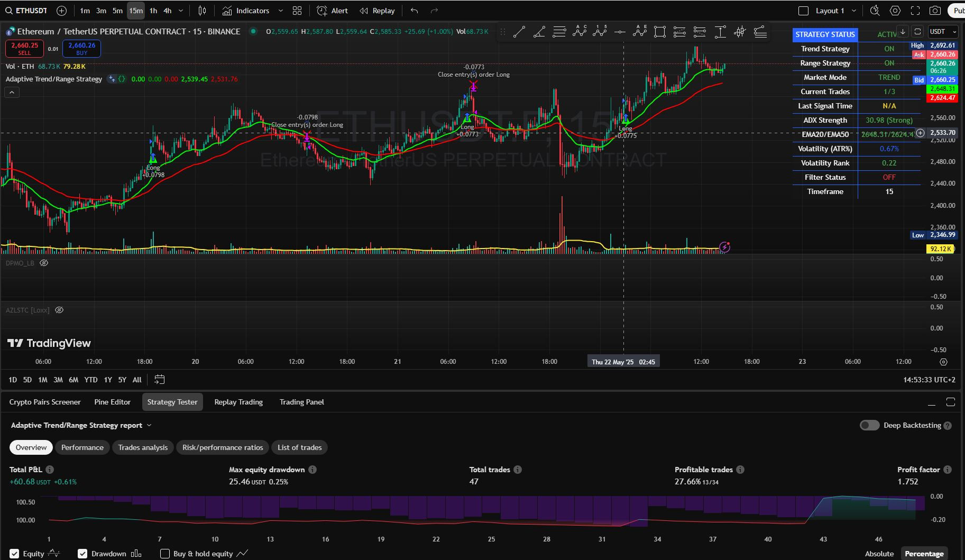Select the vertical price range measure tool

click(720, 32)
